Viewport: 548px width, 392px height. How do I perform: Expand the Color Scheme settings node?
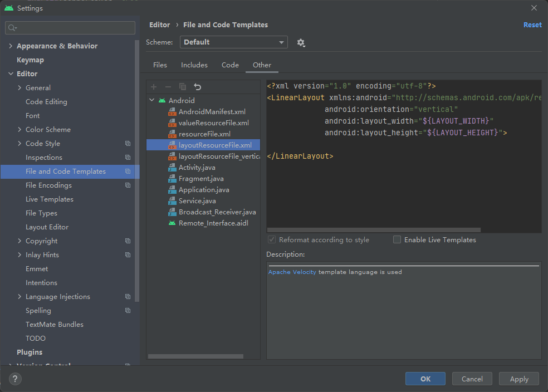pyautogui.click(x=20, y=130)
